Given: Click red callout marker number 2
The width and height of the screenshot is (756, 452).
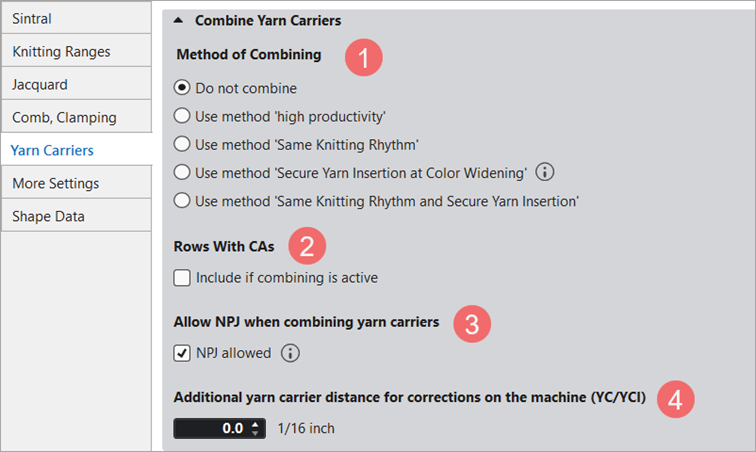Looking at the screenshot, I should click(x=306, y=246).
